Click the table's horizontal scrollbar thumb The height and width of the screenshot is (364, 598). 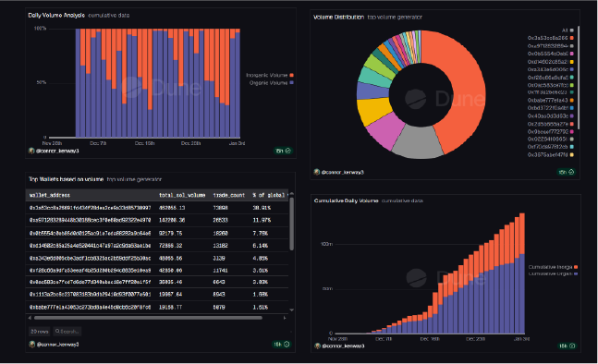[x=148, y=318]
